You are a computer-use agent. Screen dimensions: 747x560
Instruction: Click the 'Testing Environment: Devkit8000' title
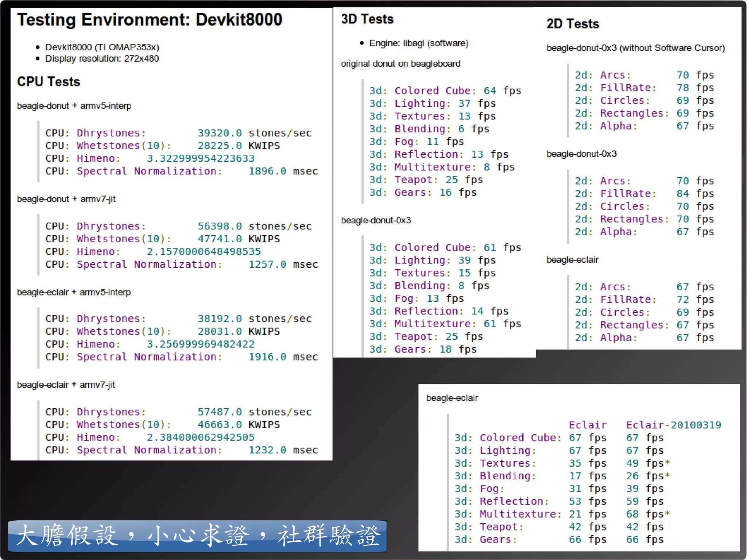150,20
